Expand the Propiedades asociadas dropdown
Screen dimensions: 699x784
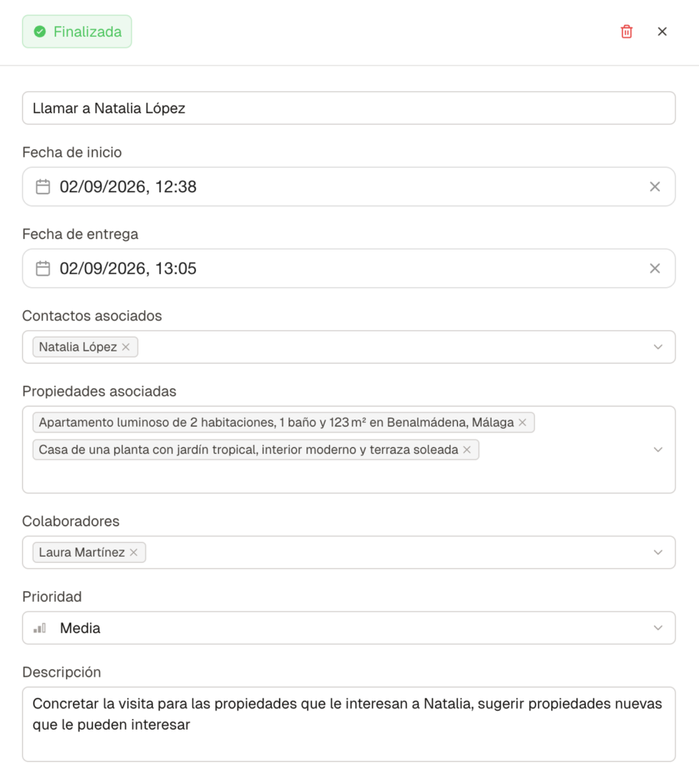(658, 449)
